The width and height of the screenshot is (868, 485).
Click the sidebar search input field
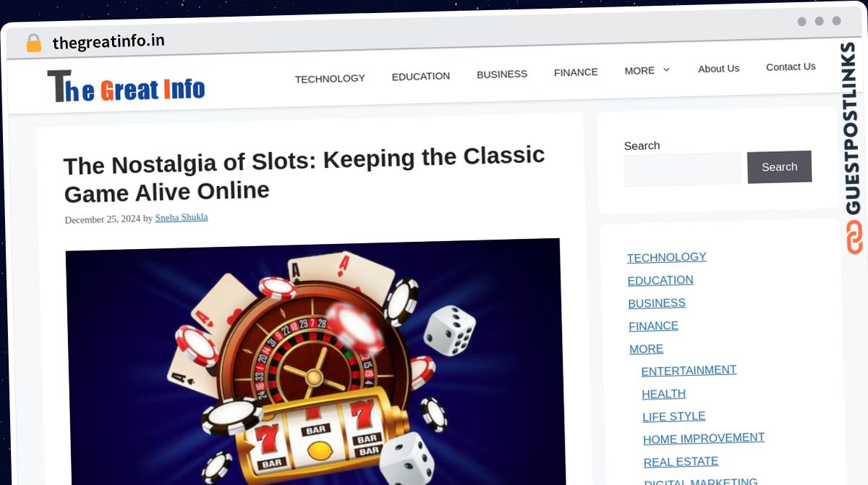[x=683, y=169]
